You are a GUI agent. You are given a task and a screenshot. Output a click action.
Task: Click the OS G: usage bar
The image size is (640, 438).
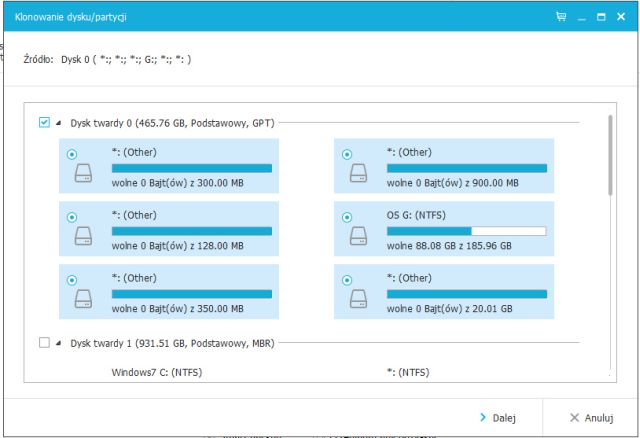[x=466, y=230]
